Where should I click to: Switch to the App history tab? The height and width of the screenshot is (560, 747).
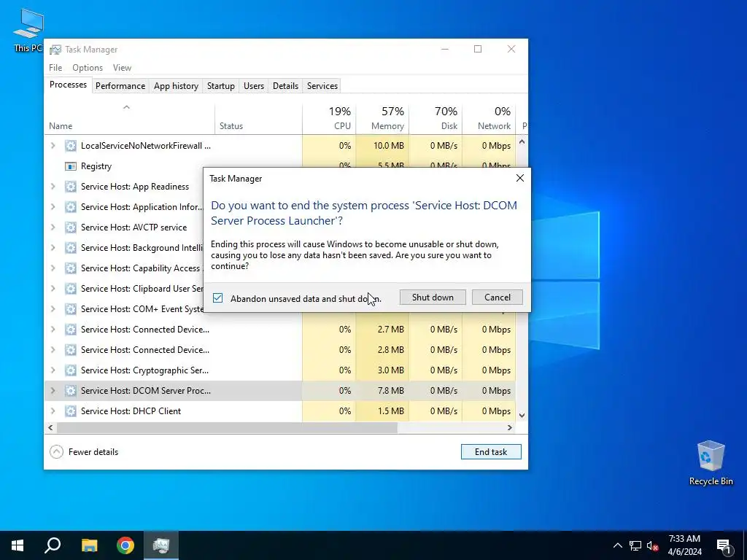click(176, 86)
